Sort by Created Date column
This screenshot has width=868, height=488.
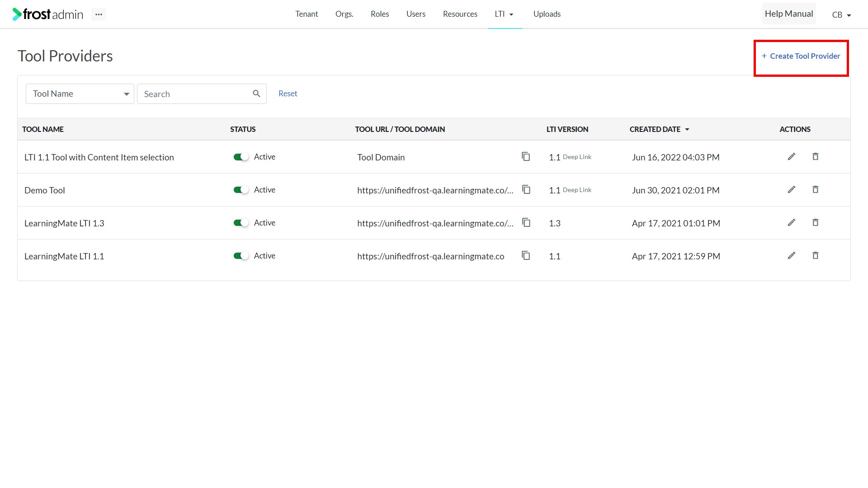click(x=659, y=129)
